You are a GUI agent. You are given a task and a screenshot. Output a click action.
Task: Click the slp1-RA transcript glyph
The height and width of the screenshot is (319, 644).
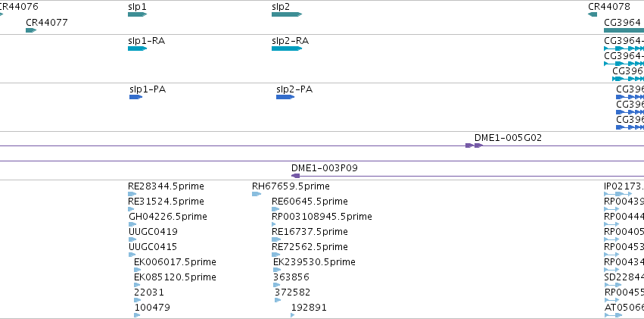tap(137, 48)
